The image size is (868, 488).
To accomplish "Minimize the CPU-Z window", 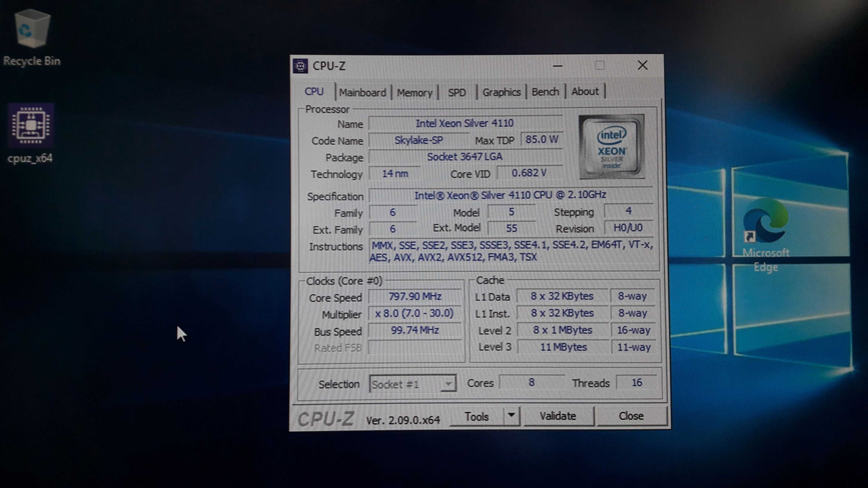I will point(558,66).
